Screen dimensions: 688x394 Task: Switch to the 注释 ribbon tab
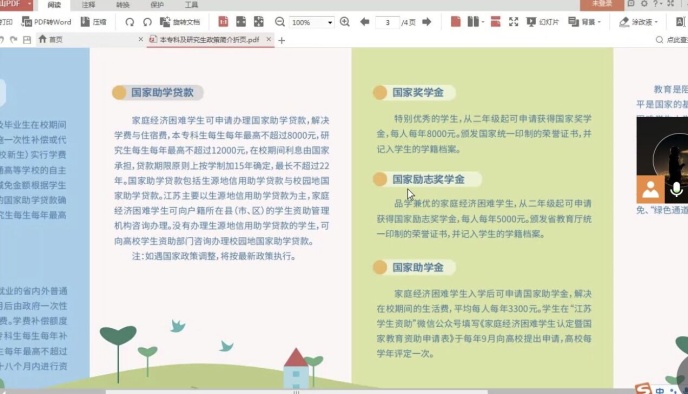click(88, 5)
